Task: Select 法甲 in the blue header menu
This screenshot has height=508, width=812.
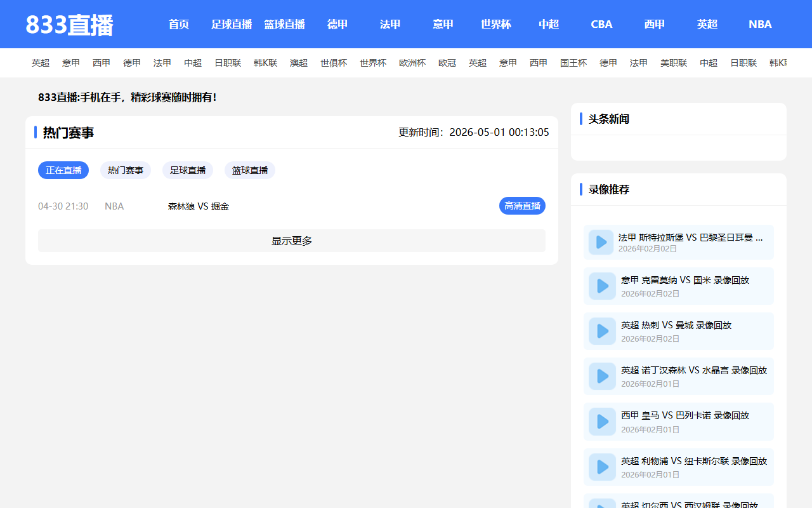Action: [390, 24]
